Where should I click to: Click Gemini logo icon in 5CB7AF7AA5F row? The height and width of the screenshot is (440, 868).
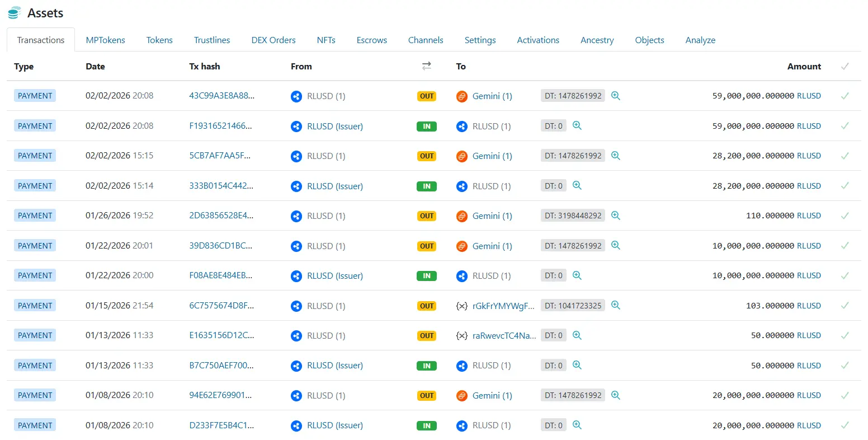tap(462, 156)
